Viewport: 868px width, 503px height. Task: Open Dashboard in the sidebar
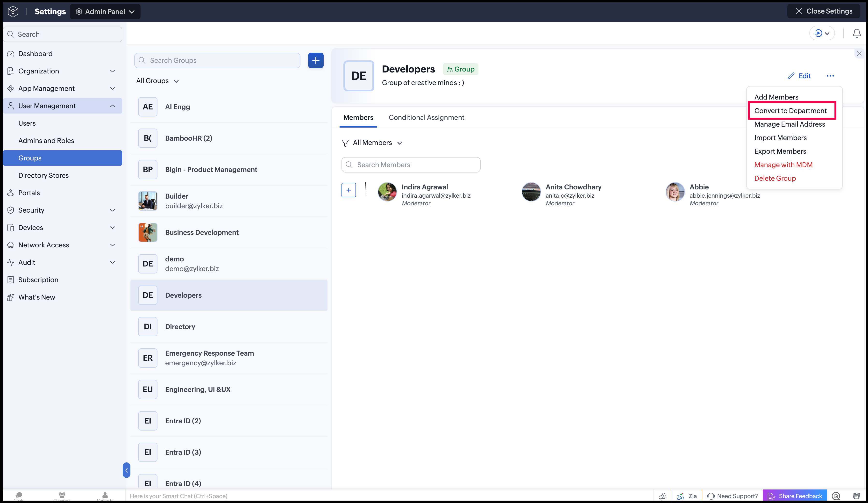[x=63, y=54]
